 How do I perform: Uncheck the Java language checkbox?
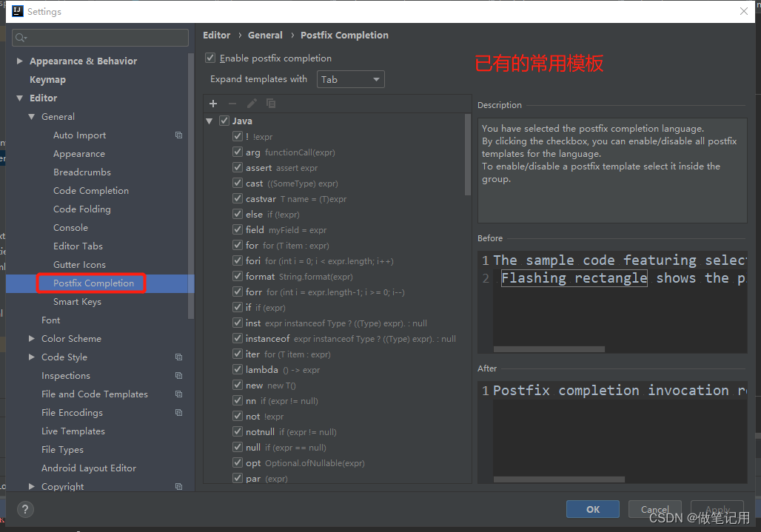click(x=224, y=121)
